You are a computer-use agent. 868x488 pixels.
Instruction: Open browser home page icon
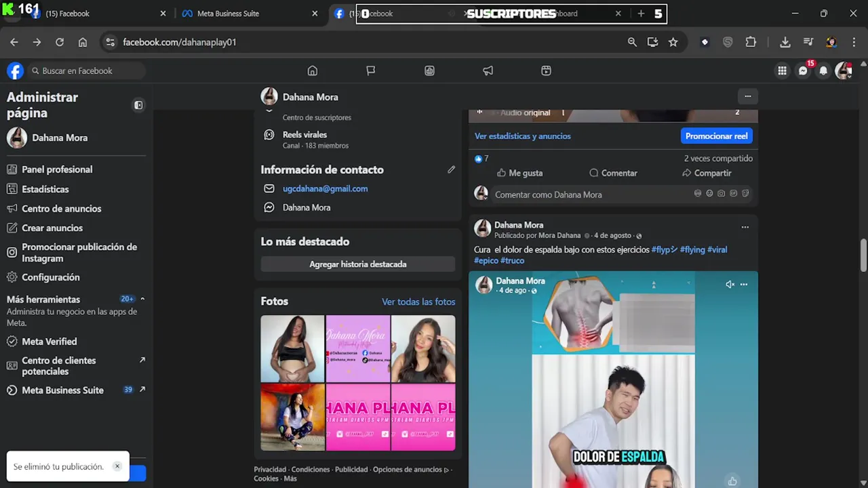click(x=82, y=42)
